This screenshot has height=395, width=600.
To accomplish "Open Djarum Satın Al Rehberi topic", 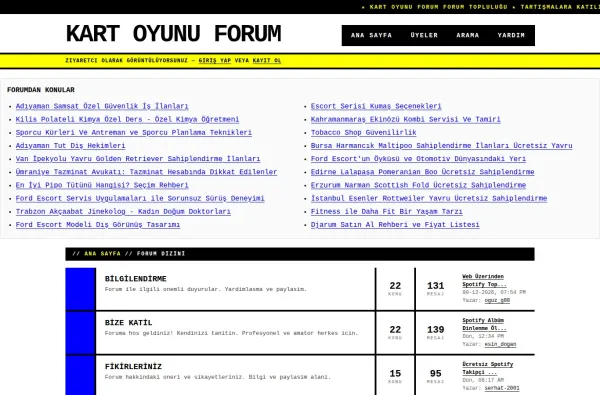I will (x=395, y=225).
